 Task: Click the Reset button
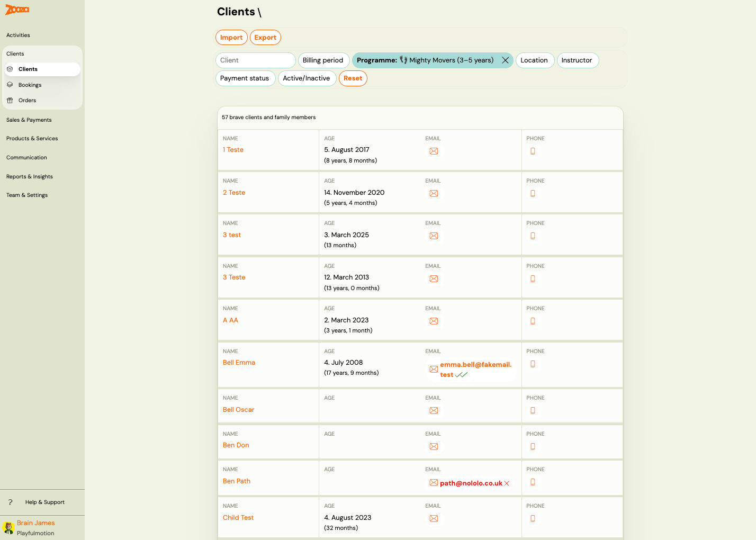pyautogui.click(x=353, y=78)
